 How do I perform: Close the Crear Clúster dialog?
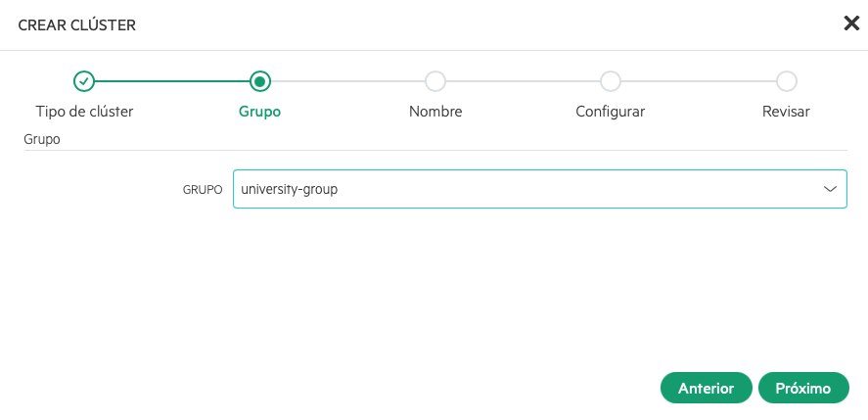click(850, 23)
